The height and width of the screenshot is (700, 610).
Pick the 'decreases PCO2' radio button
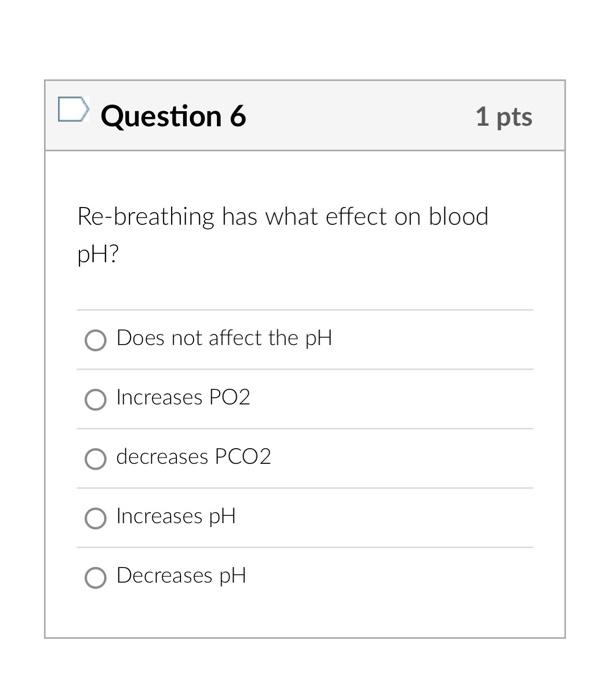pyautogui.click(x=95, y=459)
